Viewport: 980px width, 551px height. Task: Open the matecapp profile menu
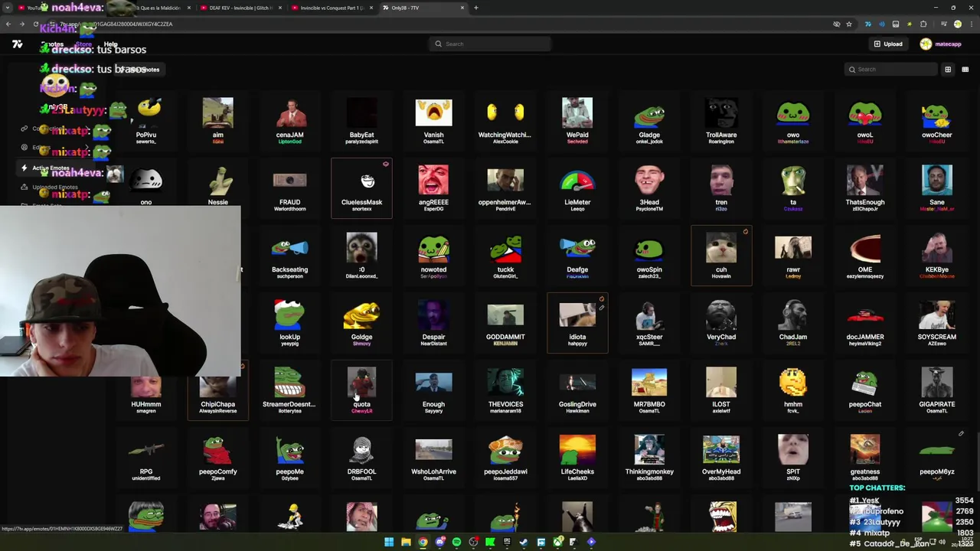click(941, 44)
